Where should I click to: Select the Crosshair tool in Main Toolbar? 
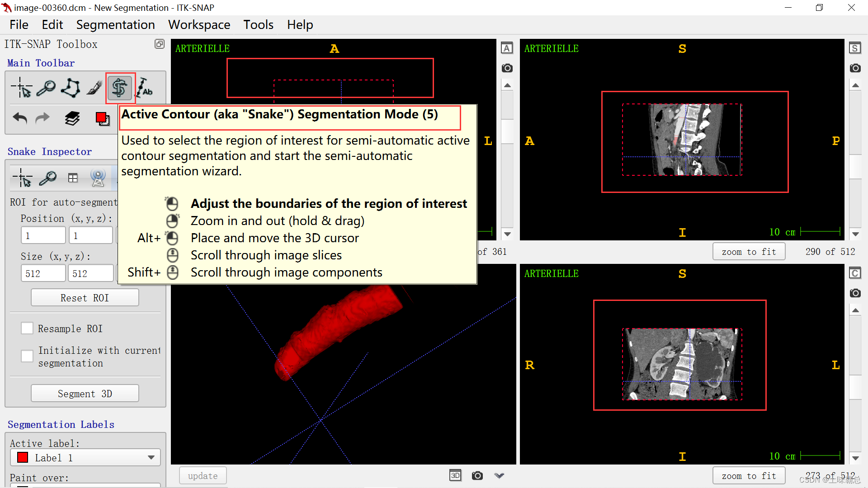pos(21,88)
